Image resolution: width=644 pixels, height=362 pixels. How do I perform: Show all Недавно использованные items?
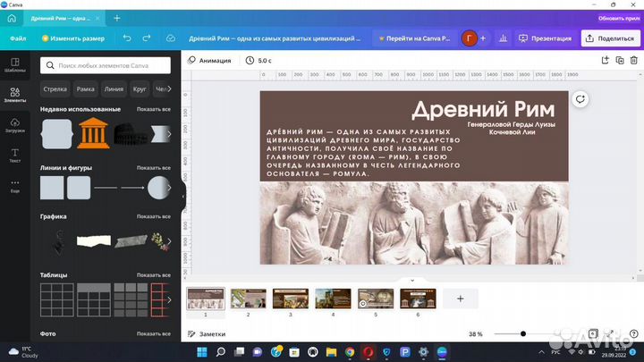tap(154, 109)
